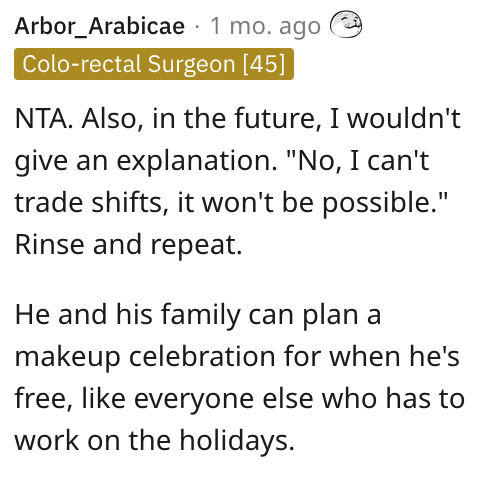Screen dimensions: 494x478
Task: Click the 'Rinse and repeat.' sentence
Action: pyautogui.click(x=128, y=244)
